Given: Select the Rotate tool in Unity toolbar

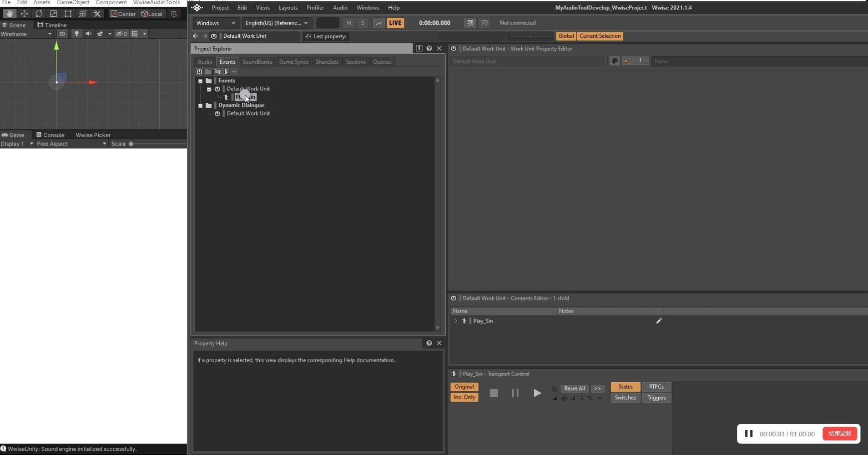Looking at the screenshot, I should [x=39, y=14].
